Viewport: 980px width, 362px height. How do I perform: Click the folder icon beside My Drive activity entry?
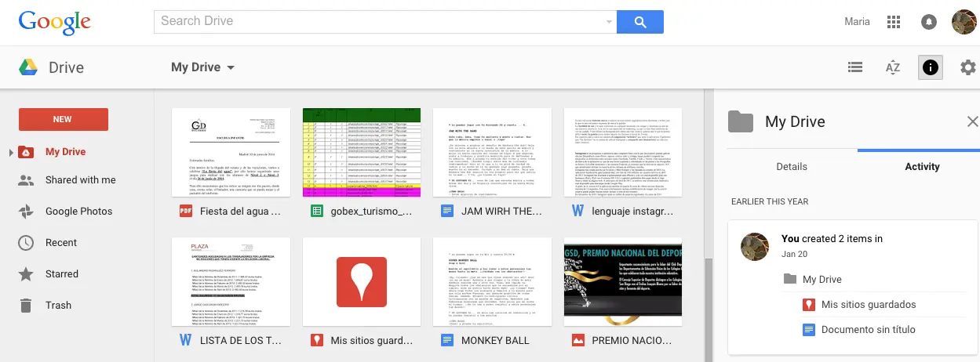point(789,279)
